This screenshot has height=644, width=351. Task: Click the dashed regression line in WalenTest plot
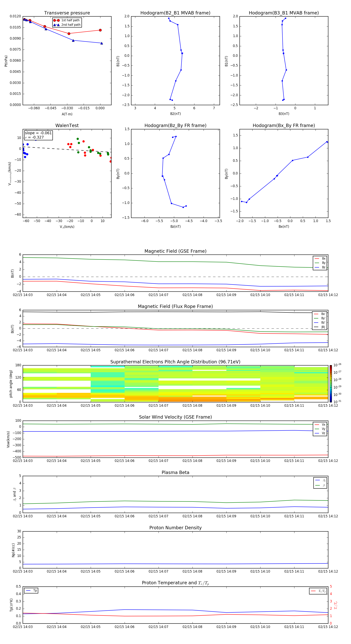[67, 149]
